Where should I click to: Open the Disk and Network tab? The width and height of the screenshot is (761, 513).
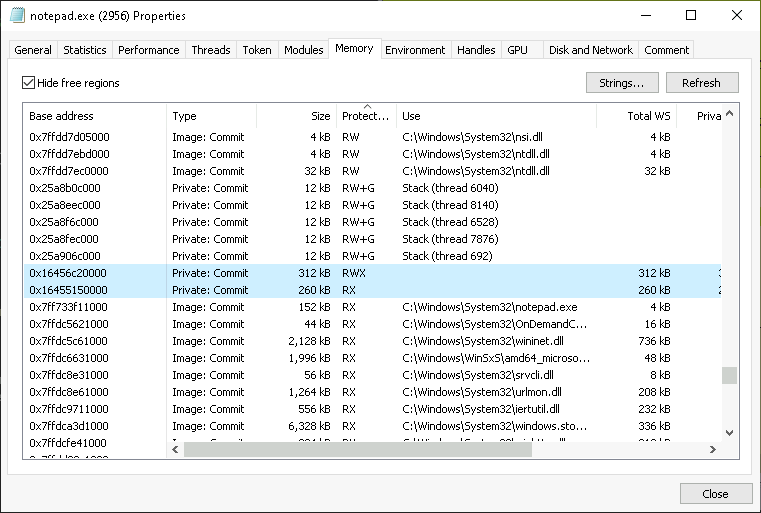tap(590, 50)
